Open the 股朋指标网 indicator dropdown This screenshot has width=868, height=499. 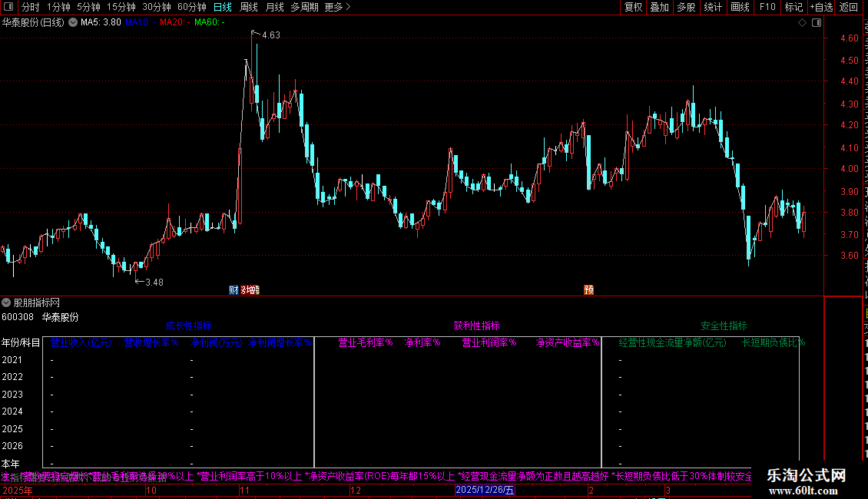(6, 302)
